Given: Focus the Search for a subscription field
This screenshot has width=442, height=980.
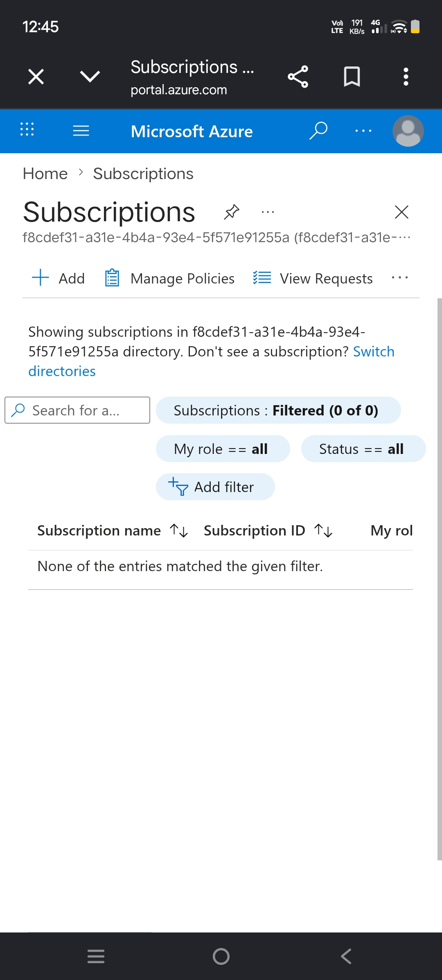Looking at the screenshot, I should [x=77, y=410].
